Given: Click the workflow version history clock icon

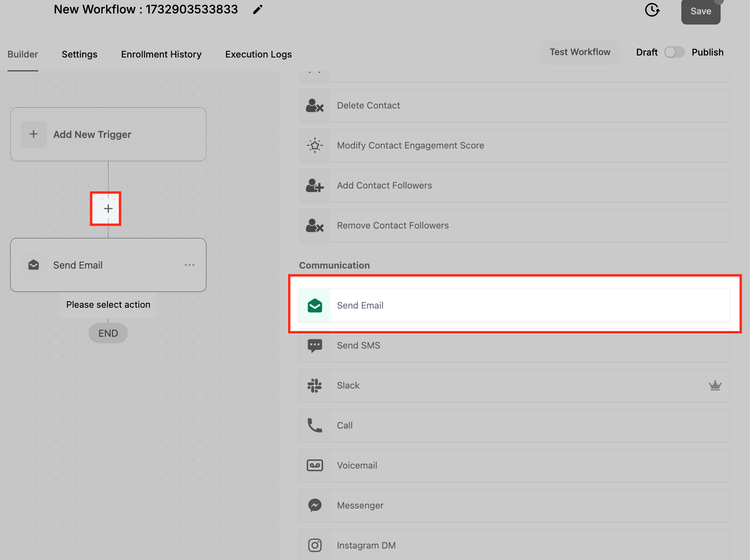Looking at the screenshot, I should pyautogui.click(x=652, y=10).
